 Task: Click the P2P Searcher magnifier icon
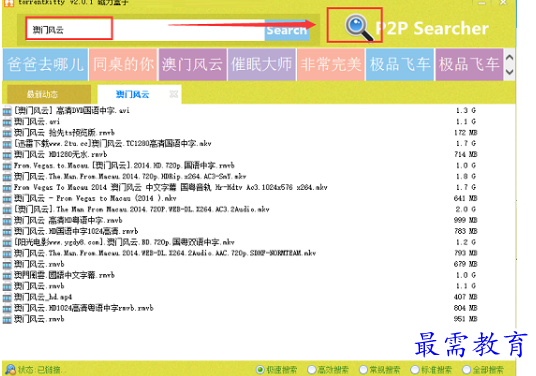pyautogui.click(x=358, y=27)
